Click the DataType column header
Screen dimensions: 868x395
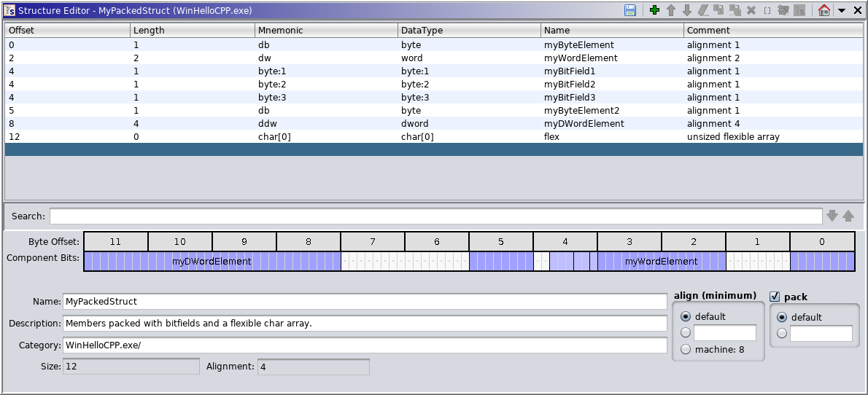click(469, 31)
